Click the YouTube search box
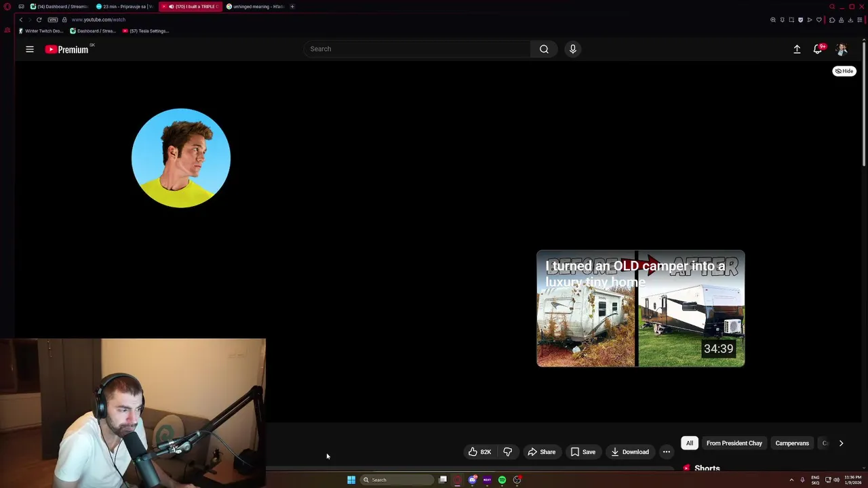The image size is (868, 488). tap(417, 49)
